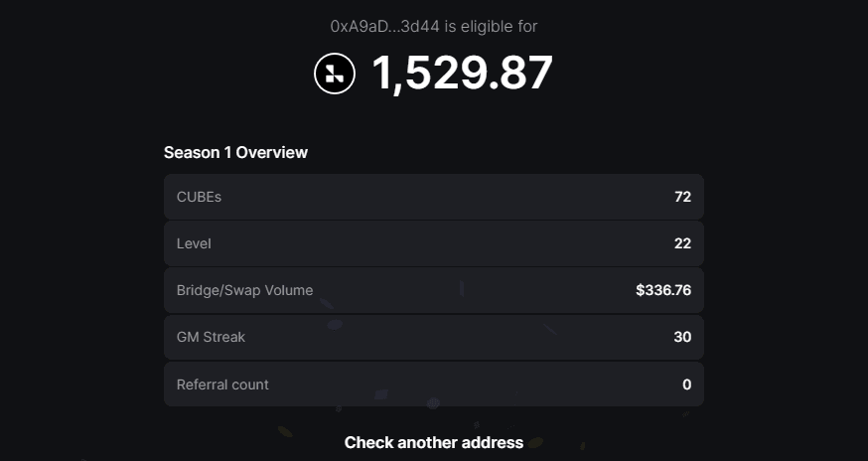This screenshot has height=461, width=868.
Task: Click the Season 1 Overview heading
Action: (x=235, y=152)
